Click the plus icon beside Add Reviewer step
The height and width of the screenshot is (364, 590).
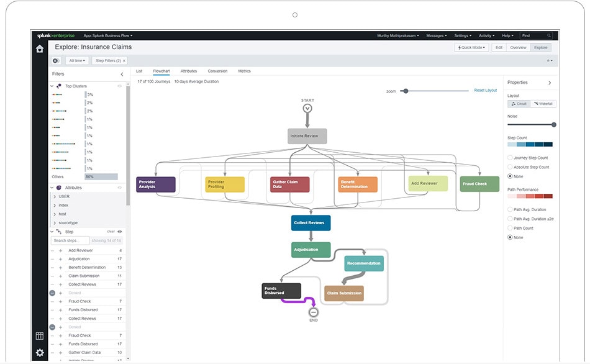click(61, 250)
